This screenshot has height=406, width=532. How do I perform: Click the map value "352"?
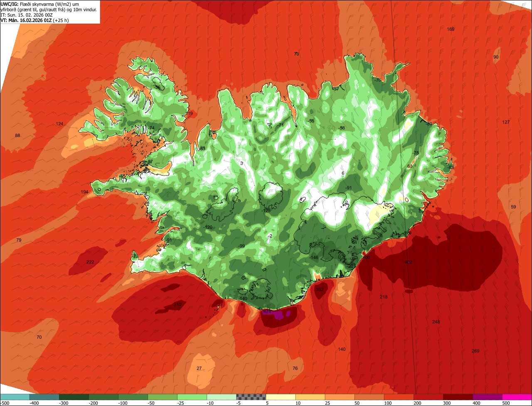[x=320, y=289]
